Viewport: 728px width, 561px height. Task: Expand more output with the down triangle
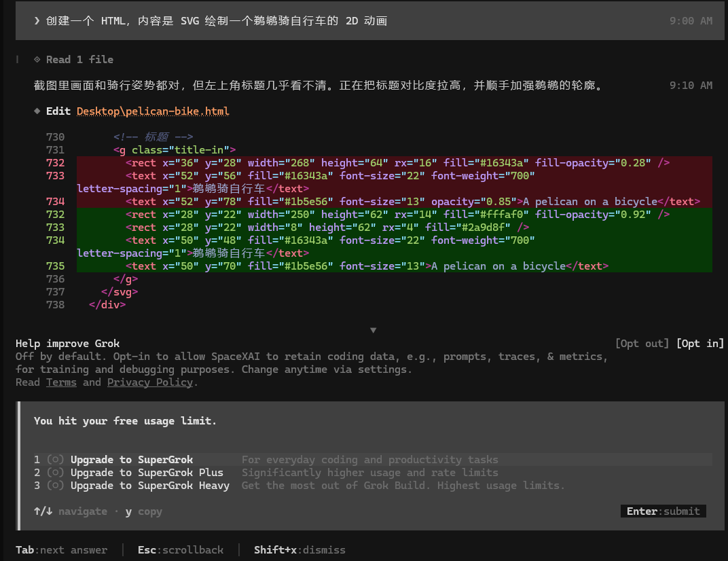[x=374, y=330]
